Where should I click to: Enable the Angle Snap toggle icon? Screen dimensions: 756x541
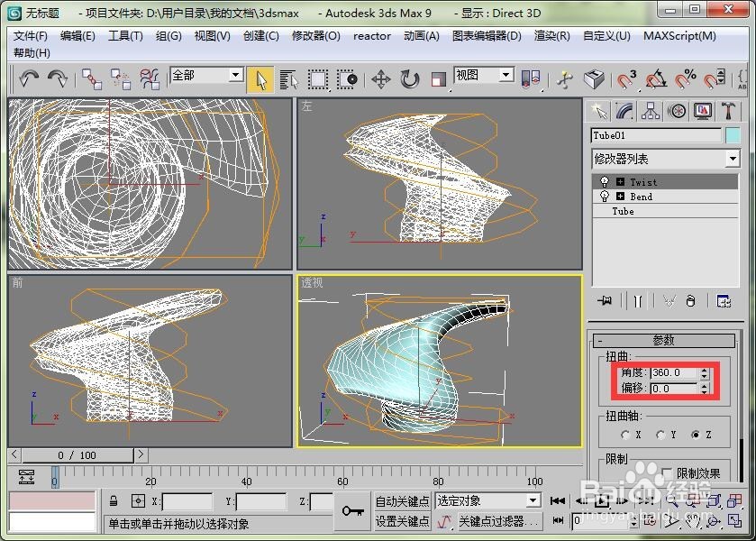pyautogui.click(x=656, y=80)
